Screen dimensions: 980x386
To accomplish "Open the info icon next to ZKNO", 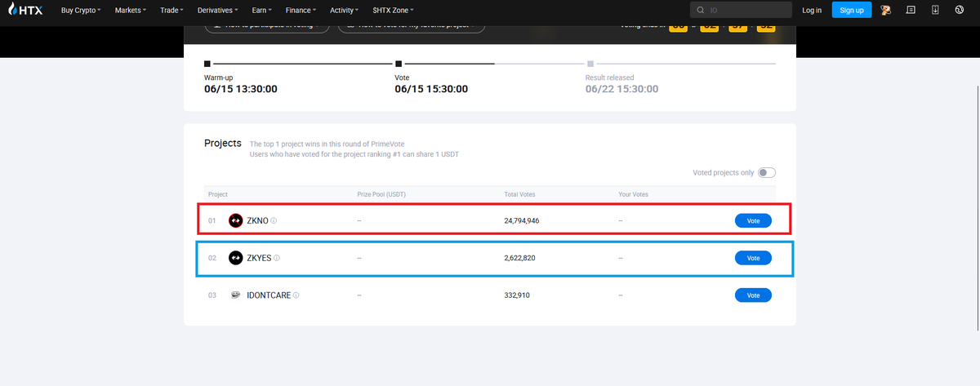I will click(274, 220).
